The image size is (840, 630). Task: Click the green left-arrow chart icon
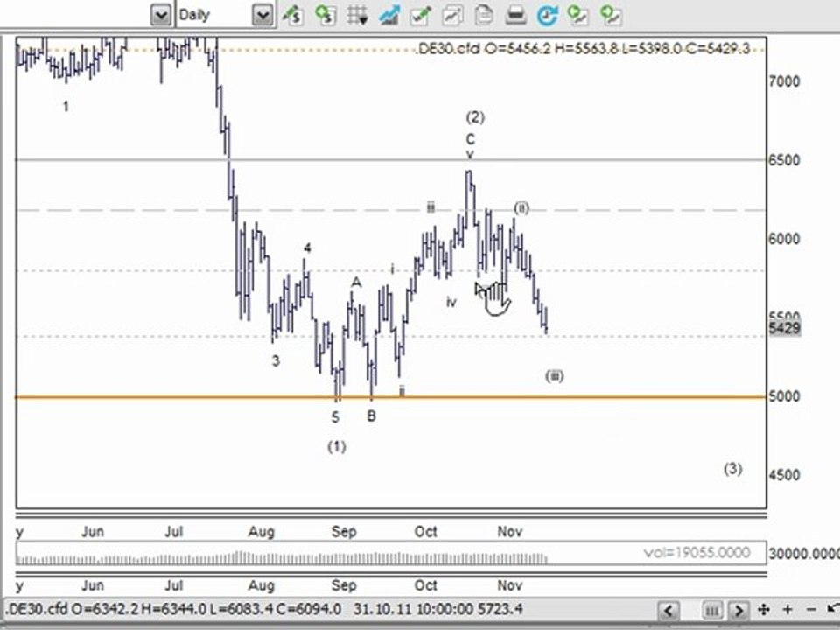click(578, 15)
